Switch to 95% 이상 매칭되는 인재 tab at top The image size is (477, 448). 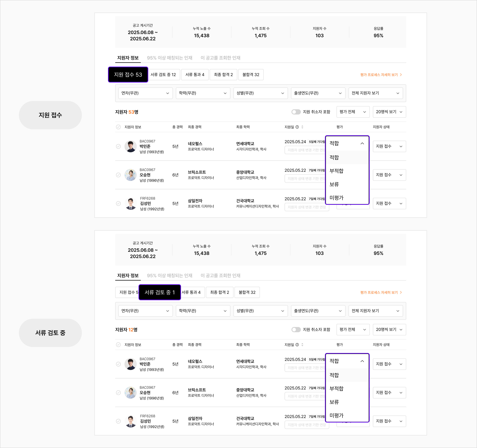coord(169,58)
